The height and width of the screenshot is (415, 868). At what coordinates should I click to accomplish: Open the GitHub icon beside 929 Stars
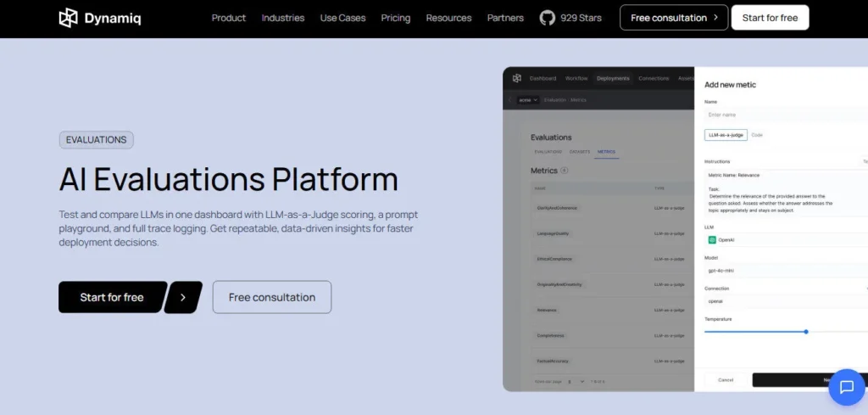[547, 18]
